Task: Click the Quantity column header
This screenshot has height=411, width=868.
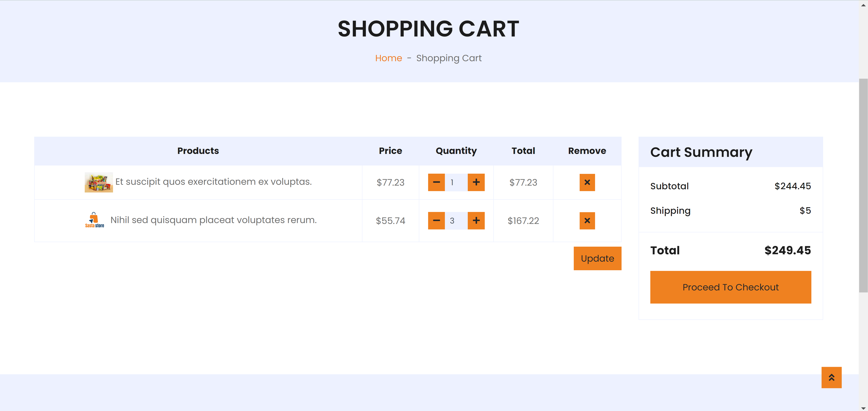Action: [456, 151]
